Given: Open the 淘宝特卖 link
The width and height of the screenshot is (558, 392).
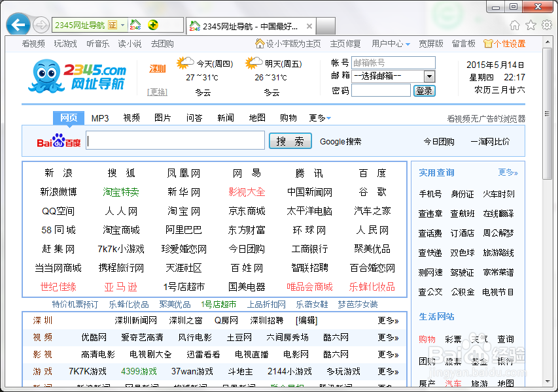Looking at the screenshot, I should [x=121, y=192].
